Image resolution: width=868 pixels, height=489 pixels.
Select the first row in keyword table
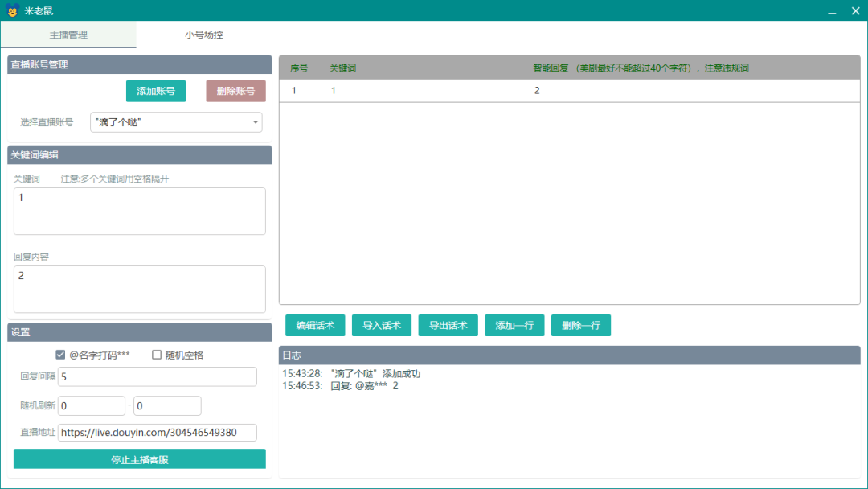point(569,91)
